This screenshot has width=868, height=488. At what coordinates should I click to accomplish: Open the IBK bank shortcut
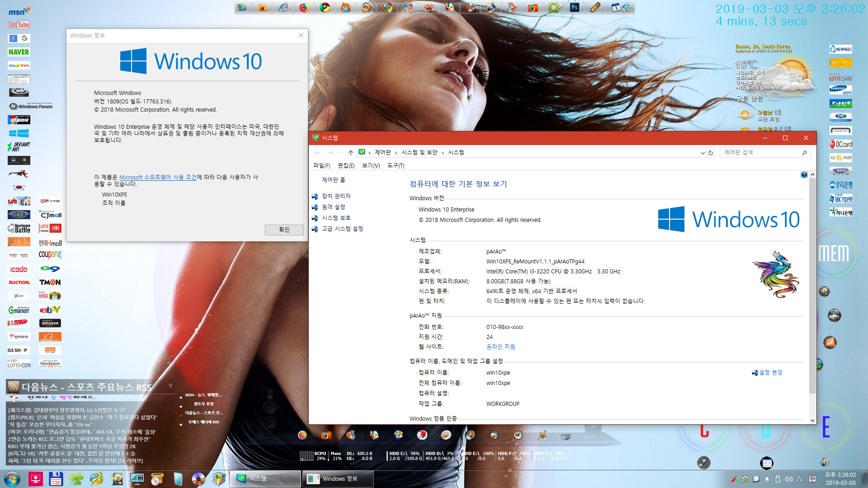841,198
